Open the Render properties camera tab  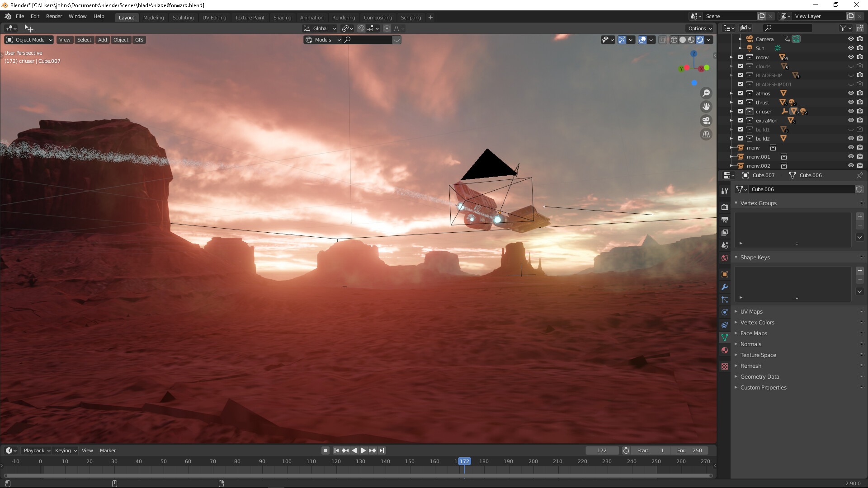tap(725, 207)
